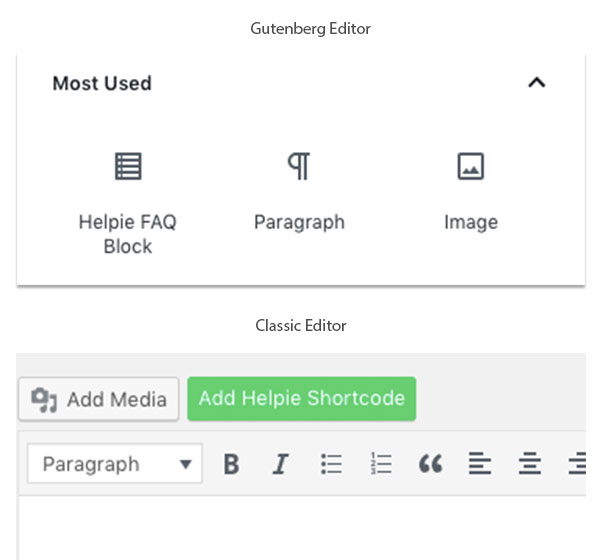The image size is (600, 560).
Task: Apply italic formatting
Action: point(281,464)
